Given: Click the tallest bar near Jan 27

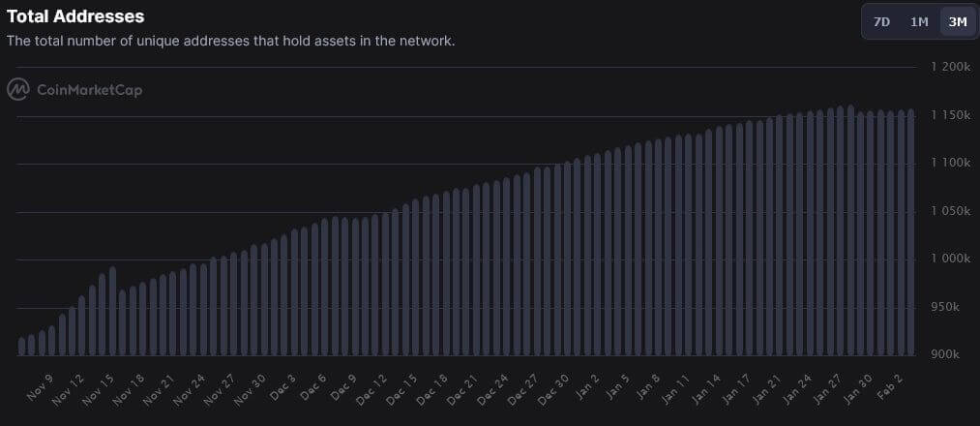Looking at the screenshot, I should pyautogui.click(x=850, y=230).
